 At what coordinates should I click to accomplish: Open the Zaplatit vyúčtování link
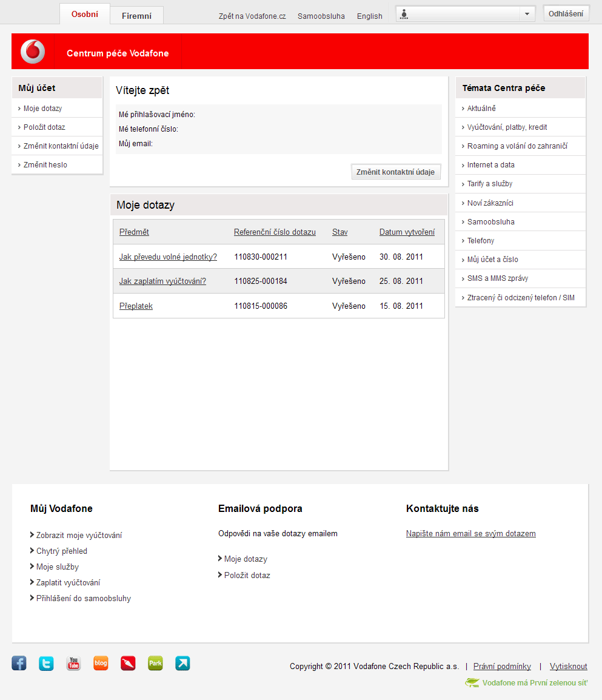(x=69, y=582)
